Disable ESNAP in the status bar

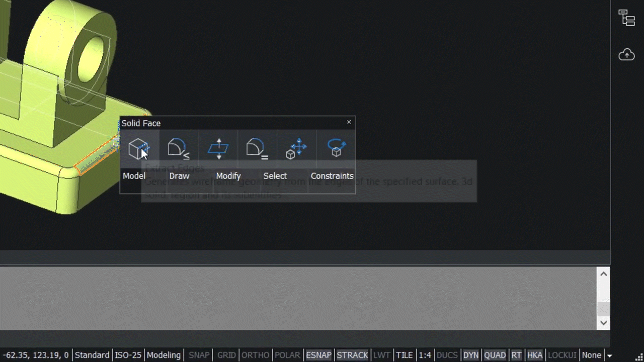(318, 355)
